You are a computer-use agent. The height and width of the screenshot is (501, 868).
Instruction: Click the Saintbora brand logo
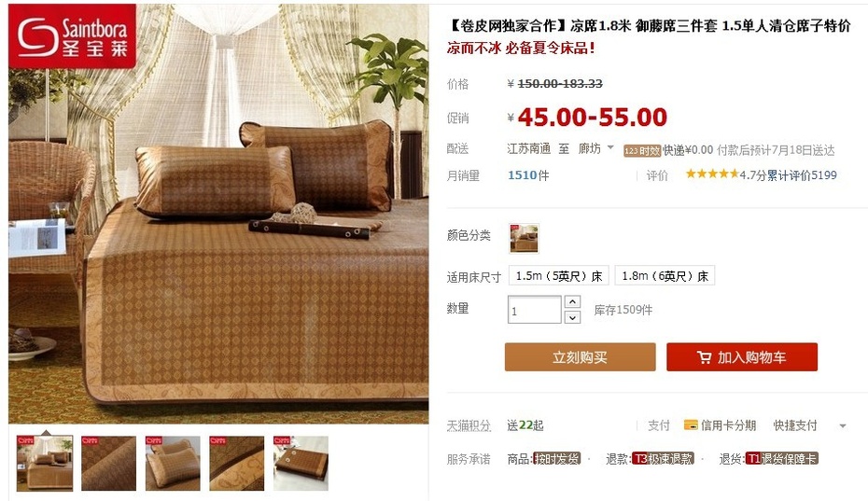(72, 36)
